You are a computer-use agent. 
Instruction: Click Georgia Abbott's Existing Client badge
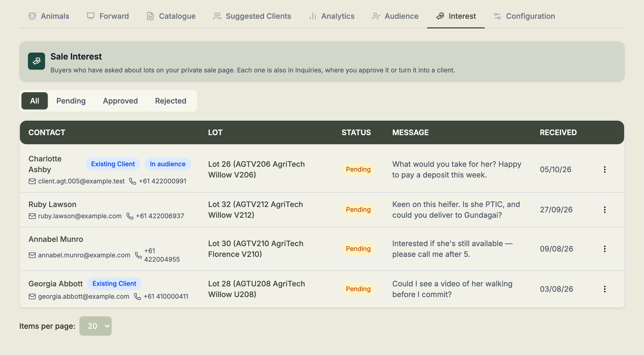coord(114,284)
